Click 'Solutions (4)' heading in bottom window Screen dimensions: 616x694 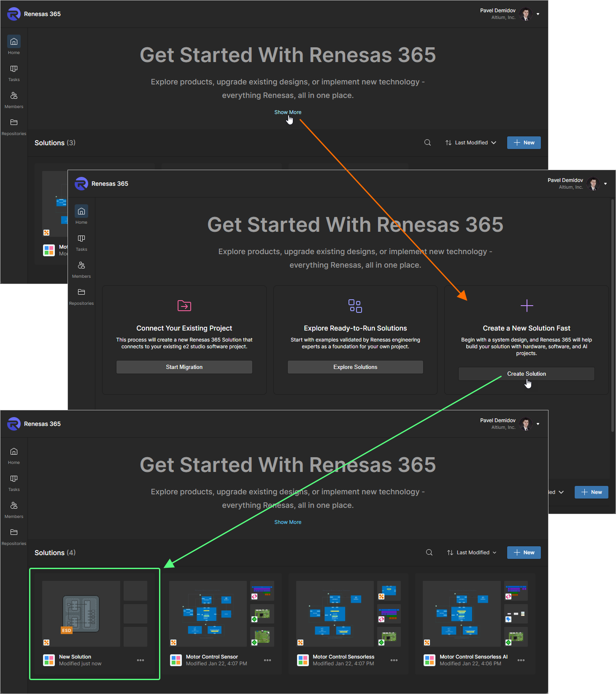[x=55, y=553]
